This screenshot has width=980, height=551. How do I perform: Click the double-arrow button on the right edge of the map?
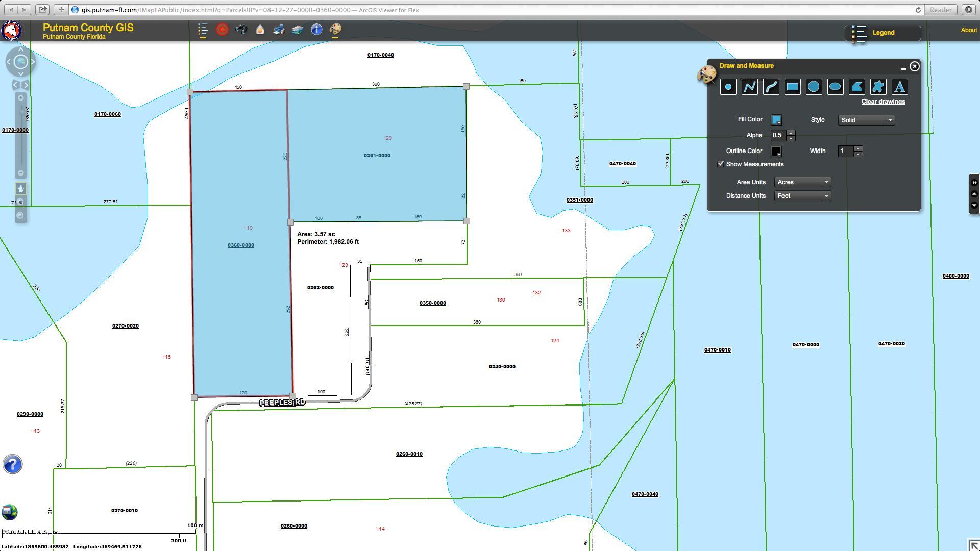[974, 182]
